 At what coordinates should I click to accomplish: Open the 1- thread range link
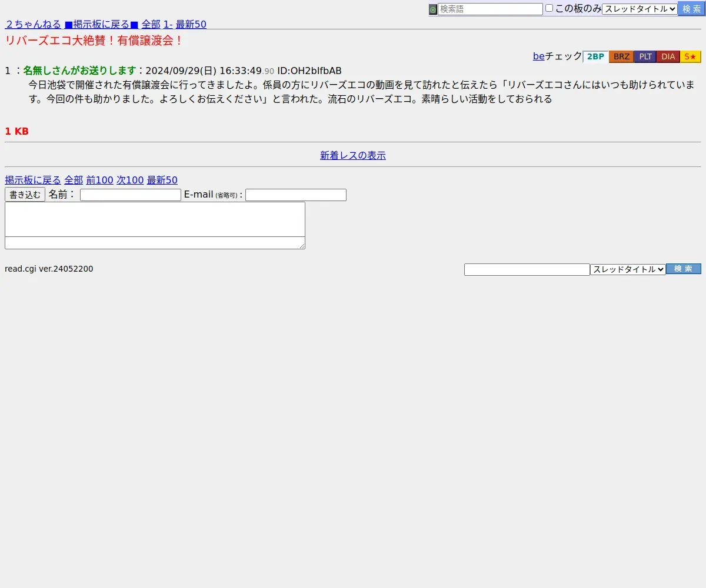pyautogui.click(x=168, y=24)
